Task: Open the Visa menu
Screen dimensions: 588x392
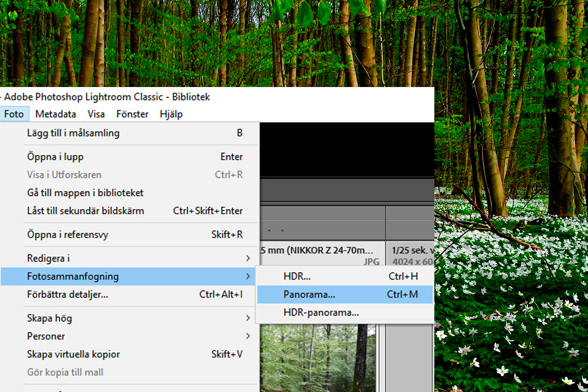Action: pos(96,114)
